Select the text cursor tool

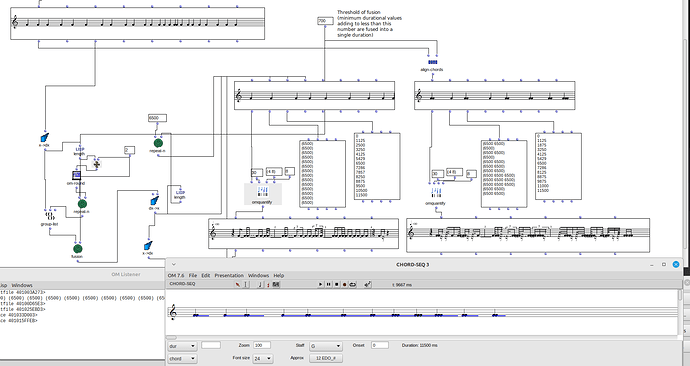pos(246,285)
